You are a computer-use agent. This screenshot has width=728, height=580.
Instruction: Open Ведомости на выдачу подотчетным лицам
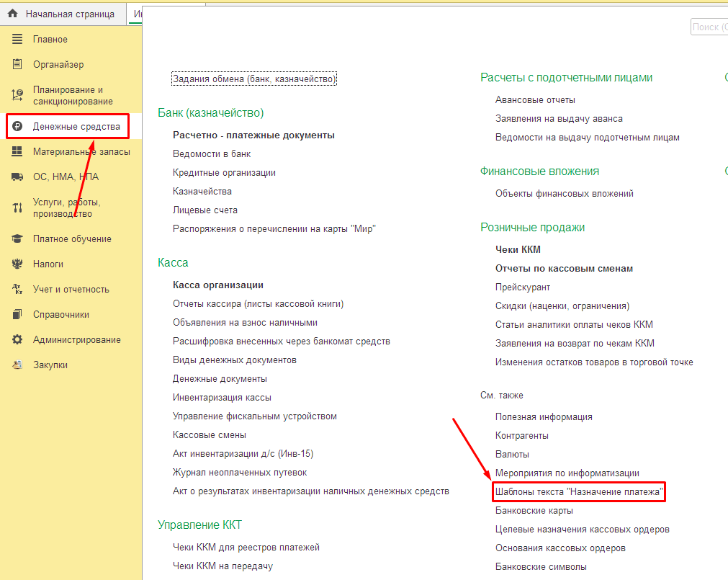tap(588, 138)
